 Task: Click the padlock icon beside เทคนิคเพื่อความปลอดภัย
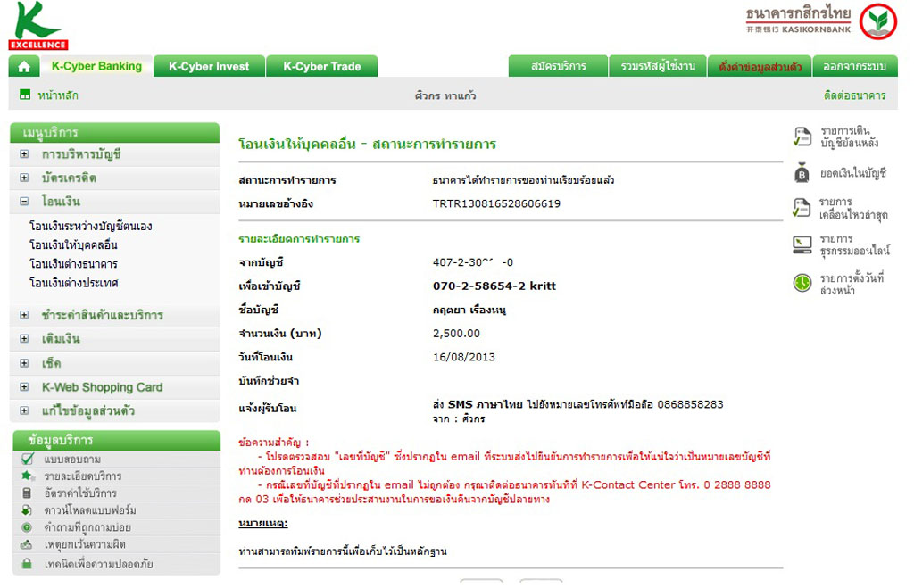(27, 564)
